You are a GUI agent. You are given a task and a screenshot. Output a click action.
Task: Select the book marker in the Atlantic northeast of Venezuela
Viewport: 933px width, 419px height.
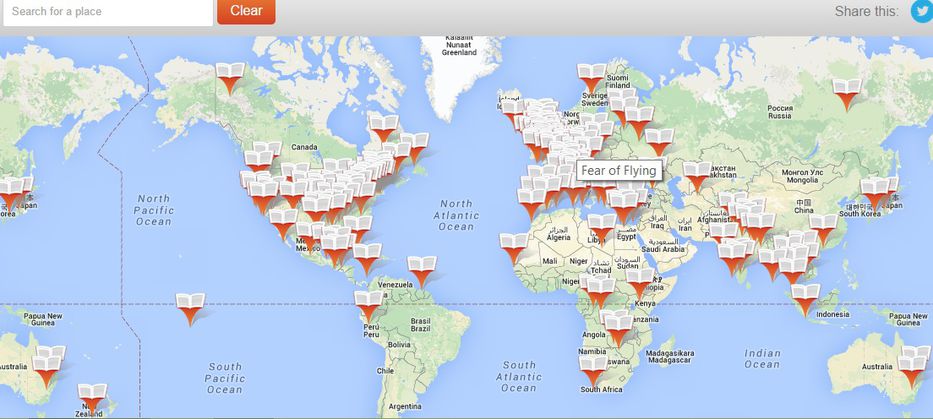tap(422, 271)
